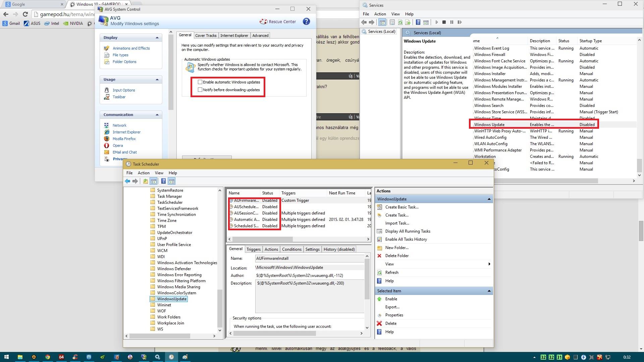
Task: Click Services toolbar Export List icon
Action: click(408, 22)
